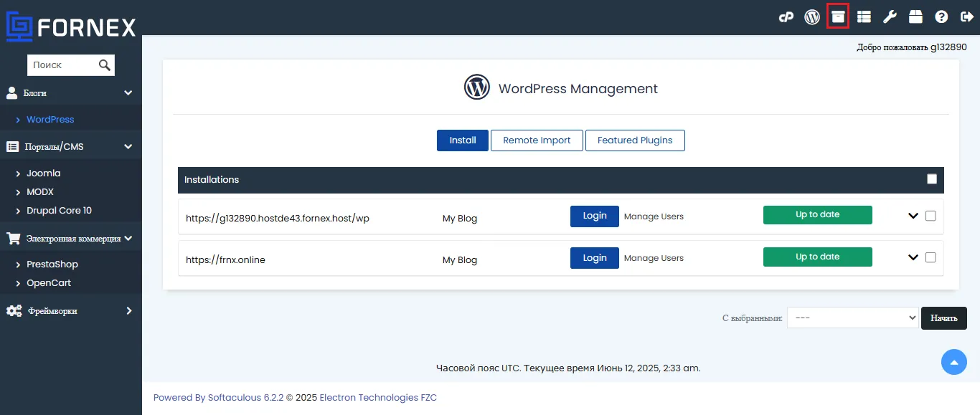This screenshot has width=980, height=415.
Task: Collapse the Порталы/CMS category chevron
Action: (128, 147)
